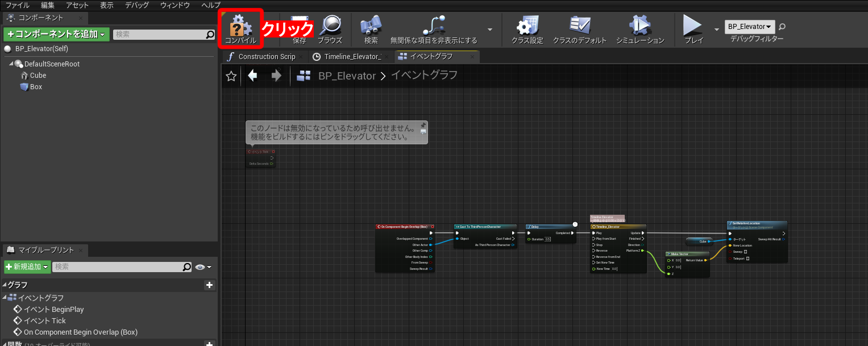Switch to the Timeline_Elevator tab
Viewport: 868px width, 346px height.
351,57
